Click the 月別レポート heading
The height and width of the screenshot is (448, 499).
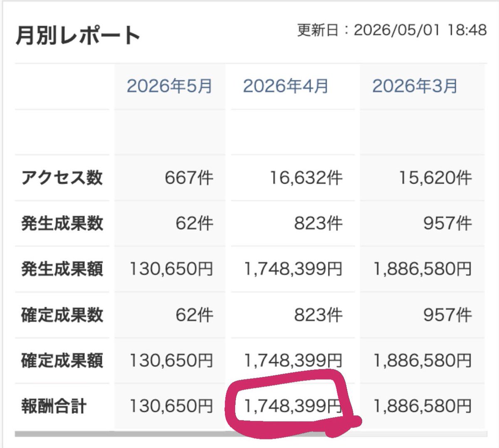(x=78, y=35)
